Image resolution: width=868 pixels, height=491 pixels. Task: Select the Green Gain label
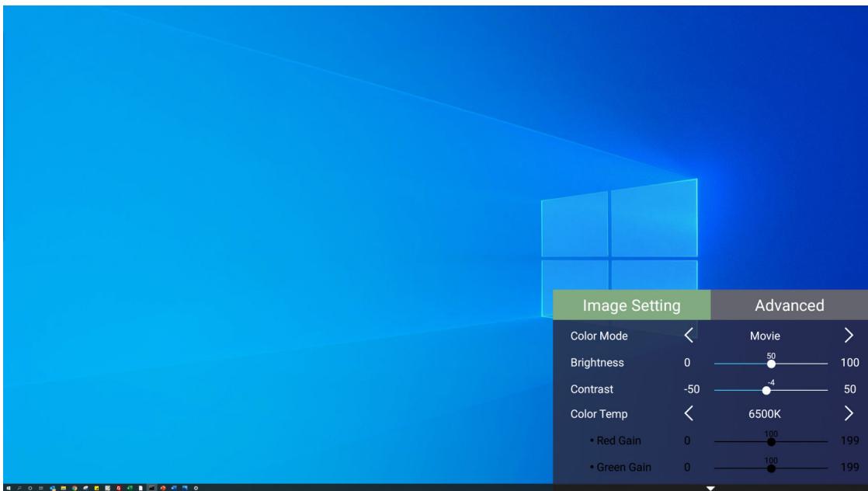tap(623, 467)
